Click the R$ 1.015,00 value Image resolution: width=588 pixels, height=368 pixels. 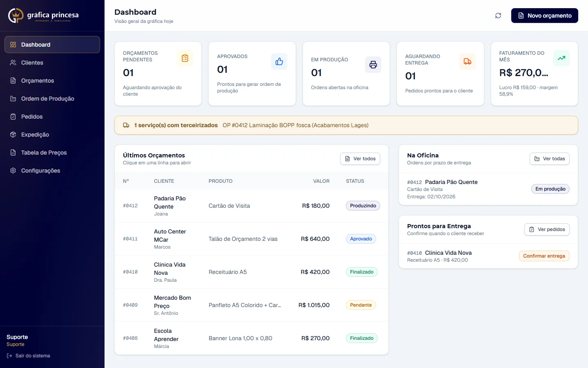(x=314, y=305)
